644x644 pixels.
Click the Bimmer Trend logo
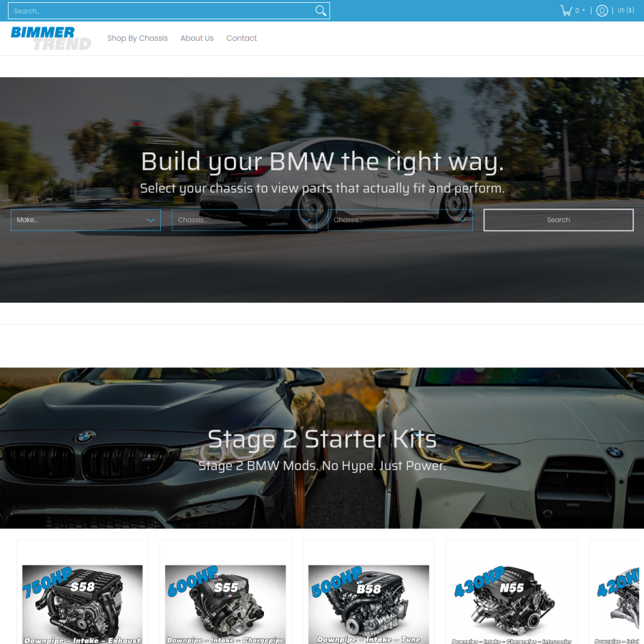51,38
